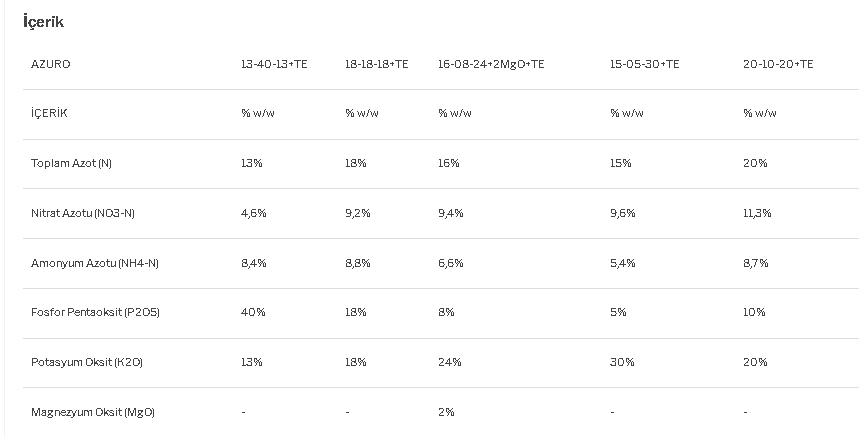860x437 pixels.
Task: Select the Amonyum Azotu (NH4-N) row label
Action: (95, 263)
